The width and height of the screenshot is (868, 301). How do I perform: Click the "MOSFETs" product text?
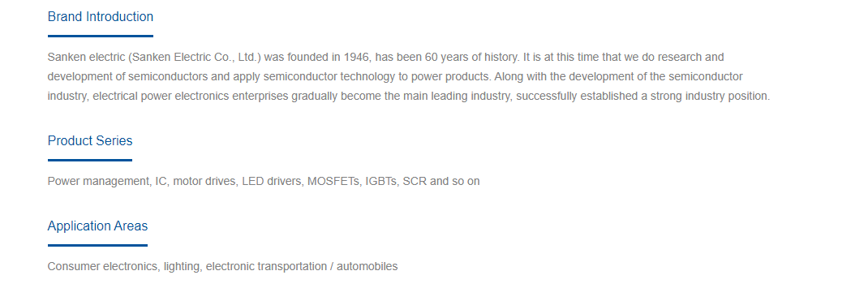[x=333, y=181]
